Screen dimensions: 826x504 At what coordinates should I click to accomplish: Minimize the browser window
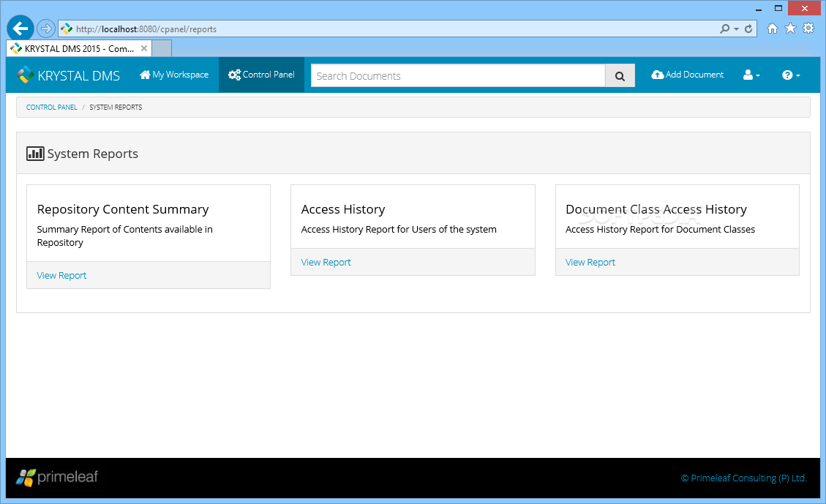click(759, 9)
